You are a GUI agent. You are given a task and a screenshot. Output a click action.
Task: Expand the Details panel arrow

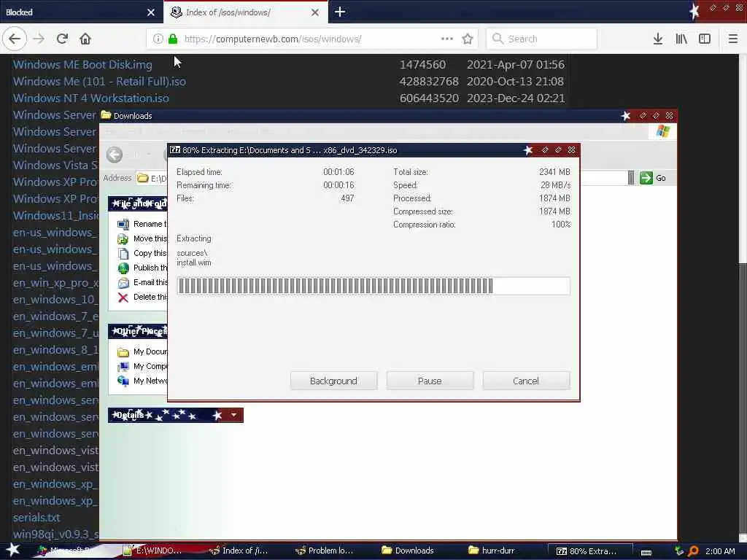coord(233,415)
